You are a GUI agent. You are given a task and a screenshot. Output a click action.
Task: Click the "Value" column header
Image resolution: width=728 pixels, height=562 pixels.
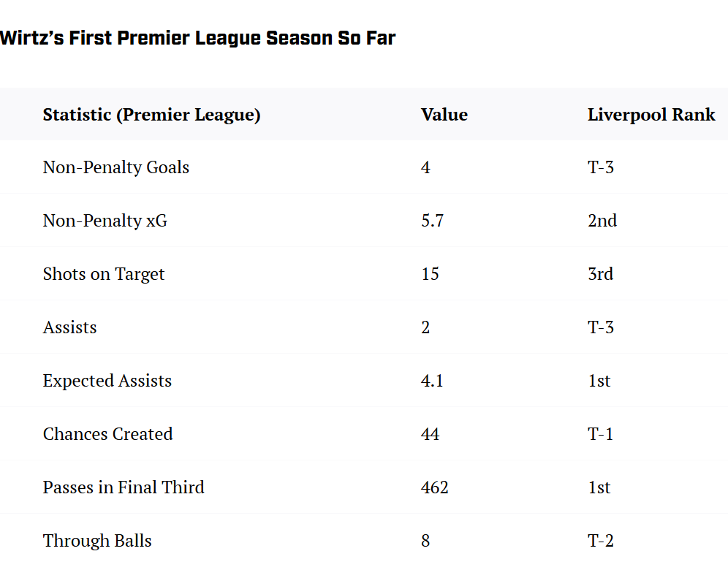pyautogui.click(x=444, y=115)
